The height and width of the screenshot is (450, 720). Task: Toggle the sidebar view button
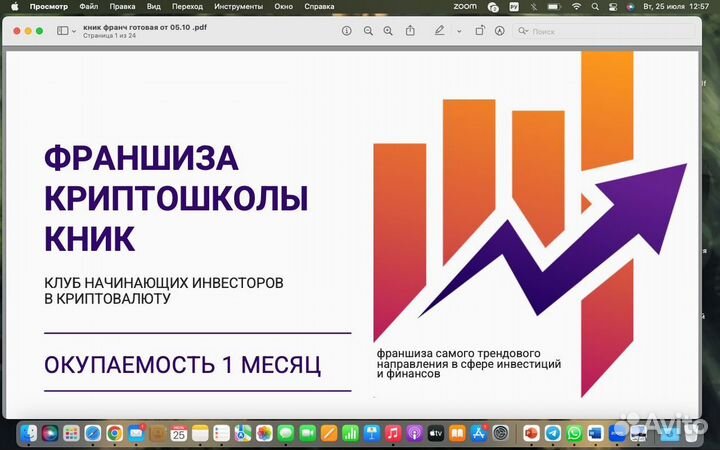(62, 31)
